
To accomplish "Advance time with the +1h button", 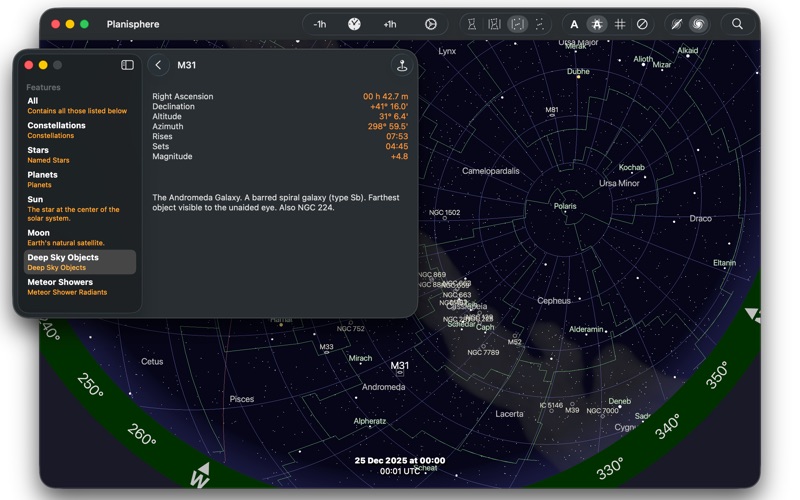I will pyautogui.click(x=390, y=24).
